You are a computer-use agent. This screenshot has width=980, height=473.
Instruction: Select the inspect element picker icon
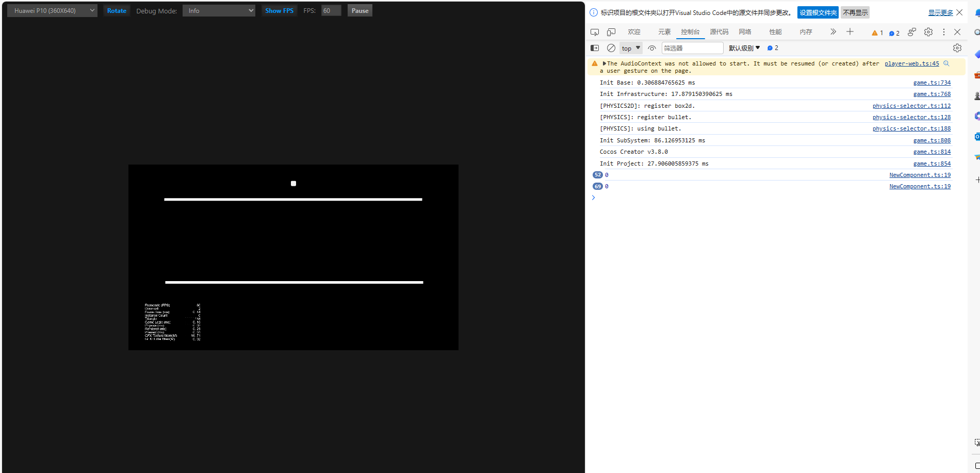(595, 32)
